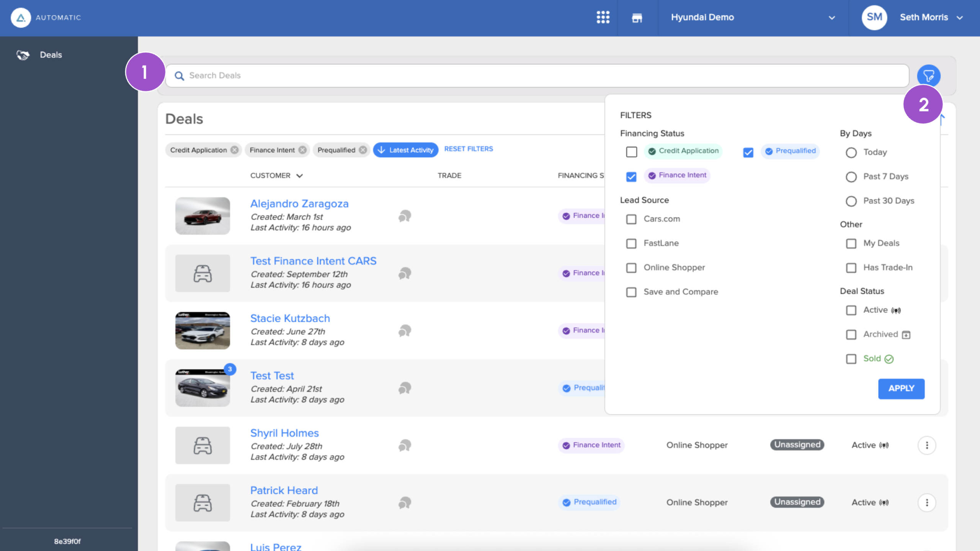Image resolution: width=980 pixels, height=551 pixels.
Task: Check the Cars.com lead source checkbox
Action: tap(631, 219)
